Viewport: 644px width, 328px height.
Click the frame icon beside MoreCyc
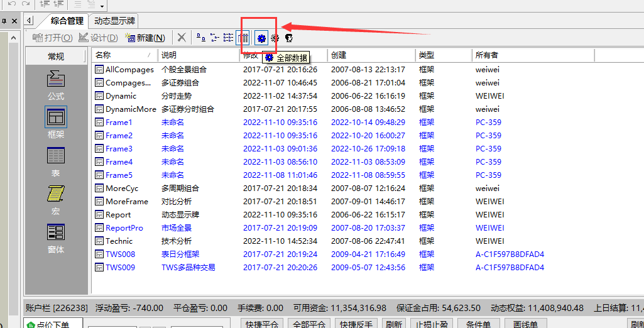pos(99,188)
